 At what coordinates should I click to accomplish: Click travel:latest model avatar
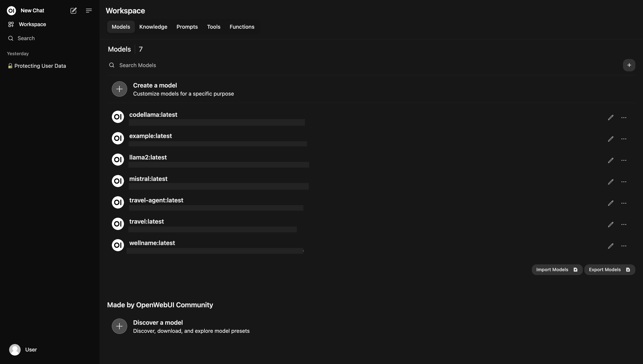tap(118, 224)
